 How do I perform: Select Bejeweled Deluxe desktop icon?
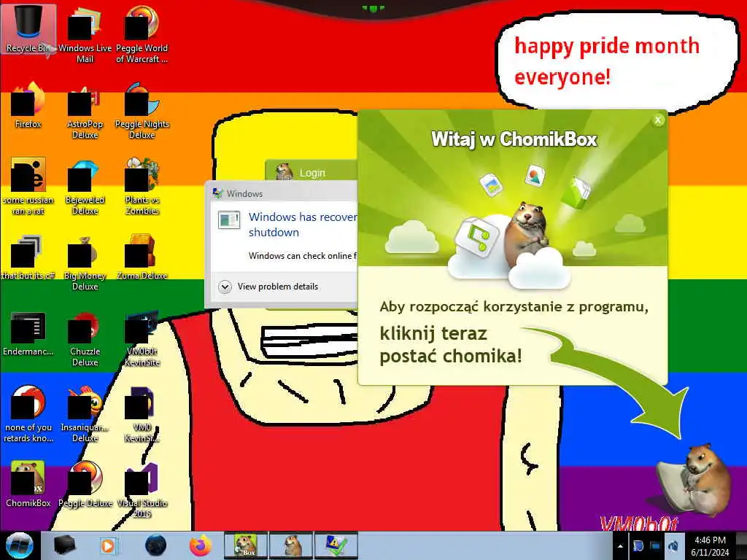tap(85, 186)
